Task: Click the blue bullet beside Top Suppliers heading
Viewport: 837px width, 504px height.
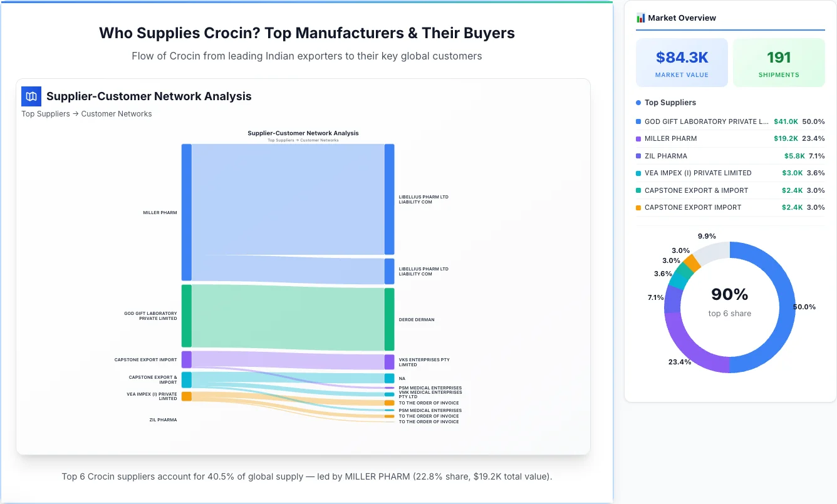Action: [x=637, y=102]
